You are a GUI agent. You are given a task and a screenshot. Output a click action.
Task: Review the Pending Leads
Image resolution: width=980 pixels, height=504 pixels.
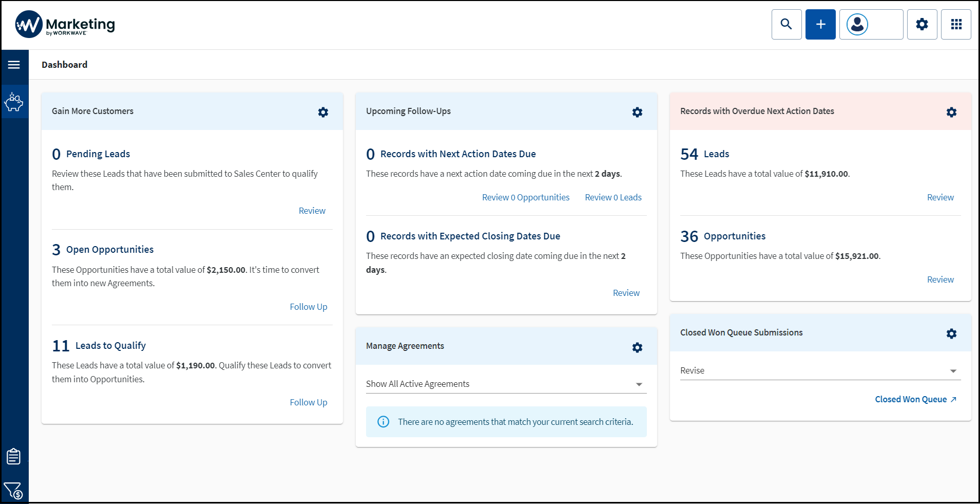(x=312, y=211)
